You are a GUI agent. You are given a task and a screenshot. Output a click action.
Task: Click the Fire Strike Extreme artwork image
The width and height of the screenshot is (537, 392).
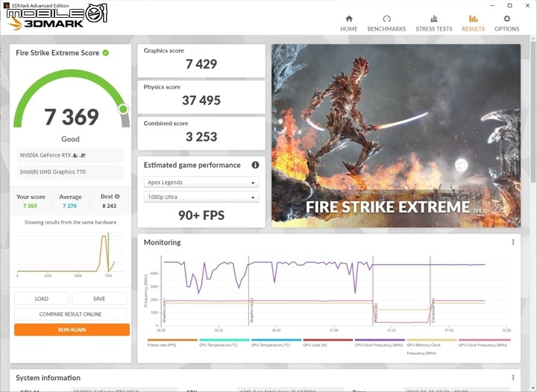tap(396, 136)
